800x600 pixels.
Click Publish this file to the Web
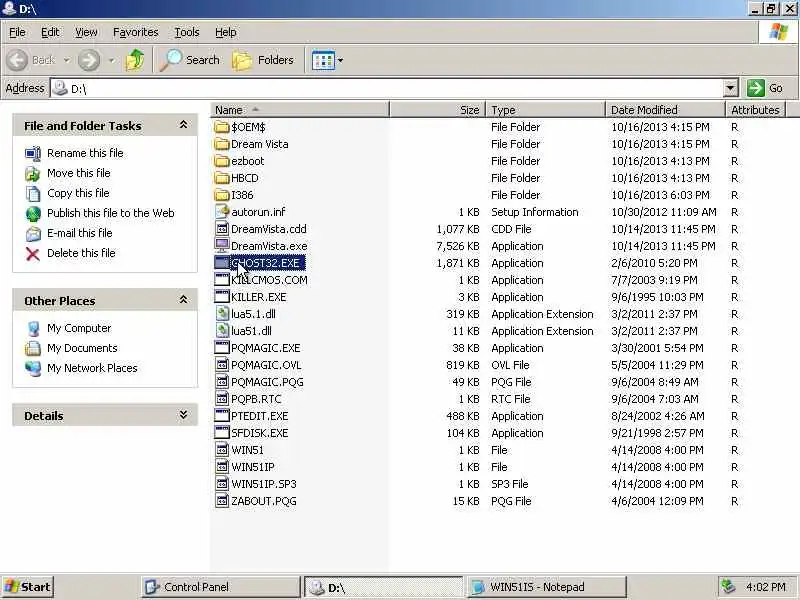111,213
